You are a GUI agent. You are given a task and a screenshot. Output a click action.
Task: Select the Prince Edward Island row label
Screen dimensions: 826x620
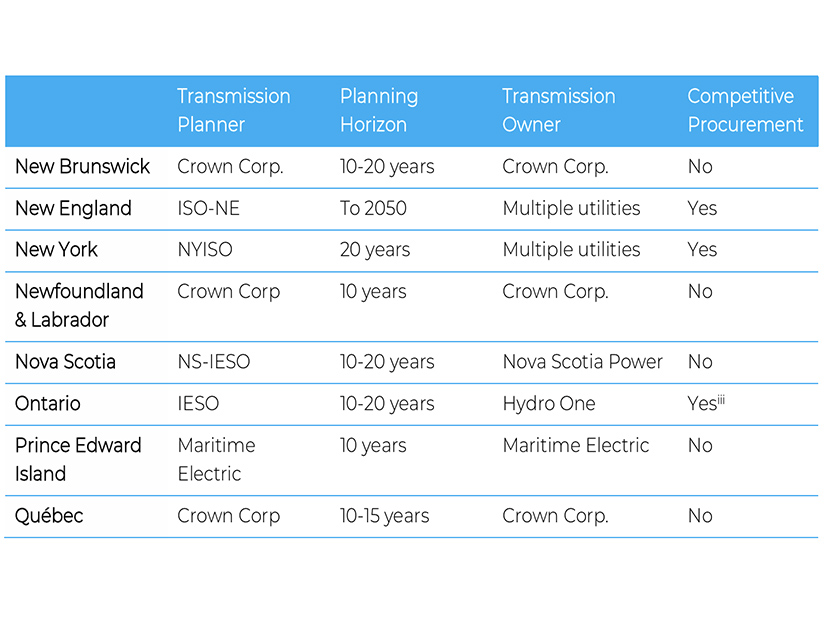click(78, 459)
